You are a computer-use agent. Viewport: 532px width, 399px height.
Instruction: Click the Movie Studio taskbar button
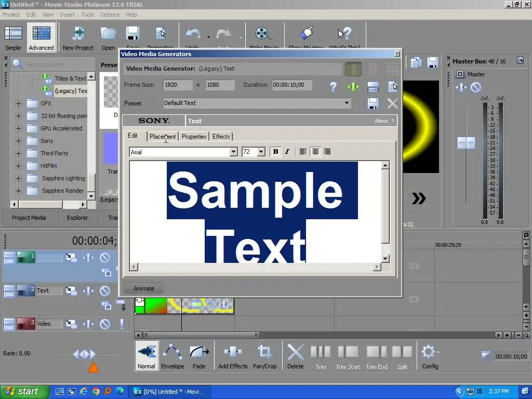tap(169, 392)
